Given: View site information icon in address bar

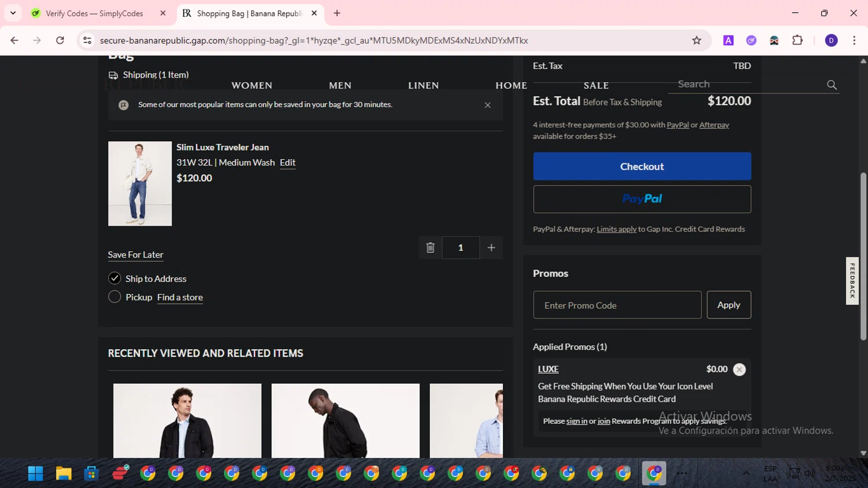Looking at the screenshot, I should point(87,40).
